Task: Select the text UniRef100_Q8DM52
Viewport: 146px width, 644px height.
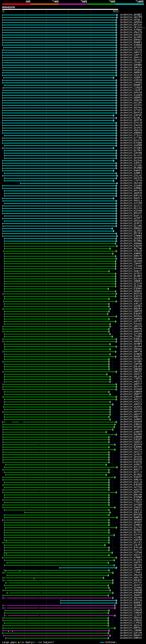Action: (131, 98)
